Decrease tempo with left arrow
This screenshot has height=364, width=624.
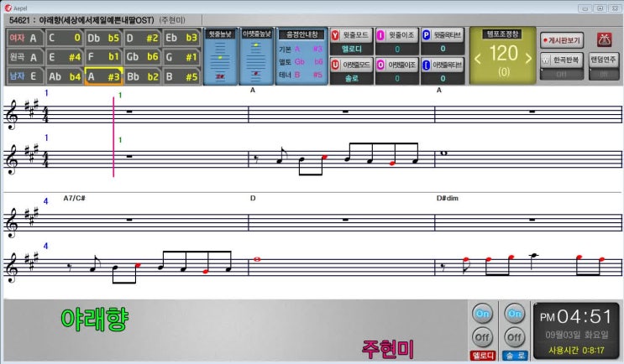(478, 57)
